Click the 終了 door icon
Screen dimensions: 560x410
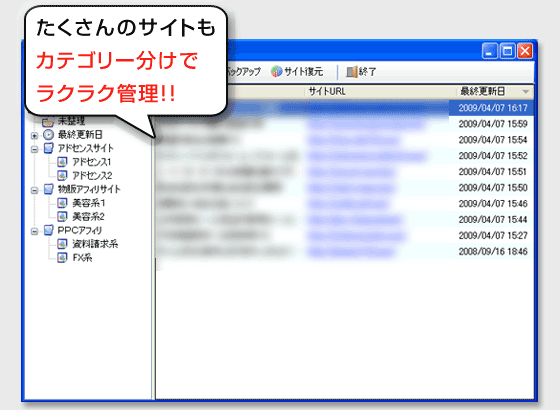pos(352,72)
